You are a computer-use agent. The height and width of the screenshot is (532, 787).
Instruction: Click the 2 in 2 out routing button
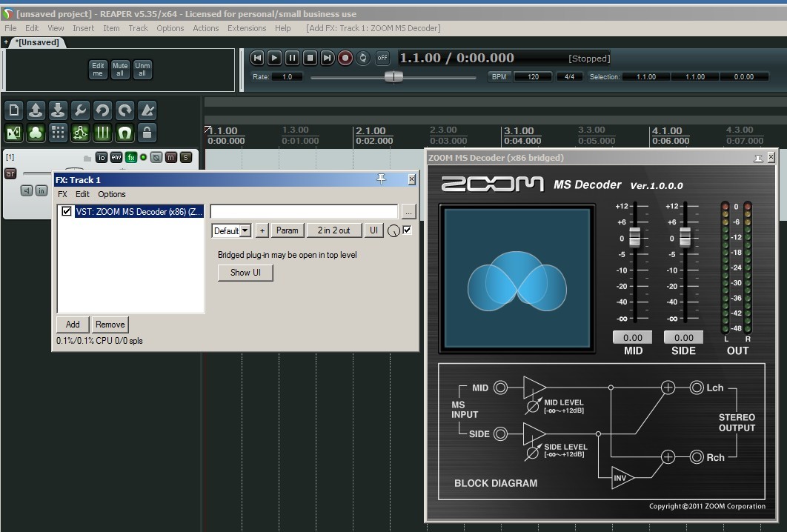click(x=333, y=230)
